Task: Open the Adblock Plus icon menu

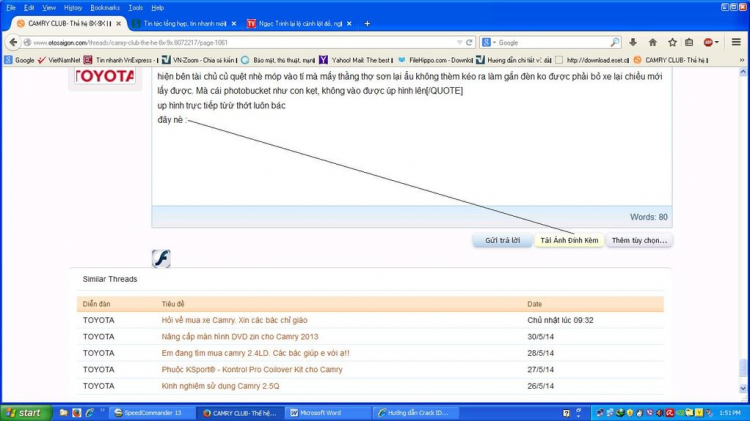Action: coord(710,42)
